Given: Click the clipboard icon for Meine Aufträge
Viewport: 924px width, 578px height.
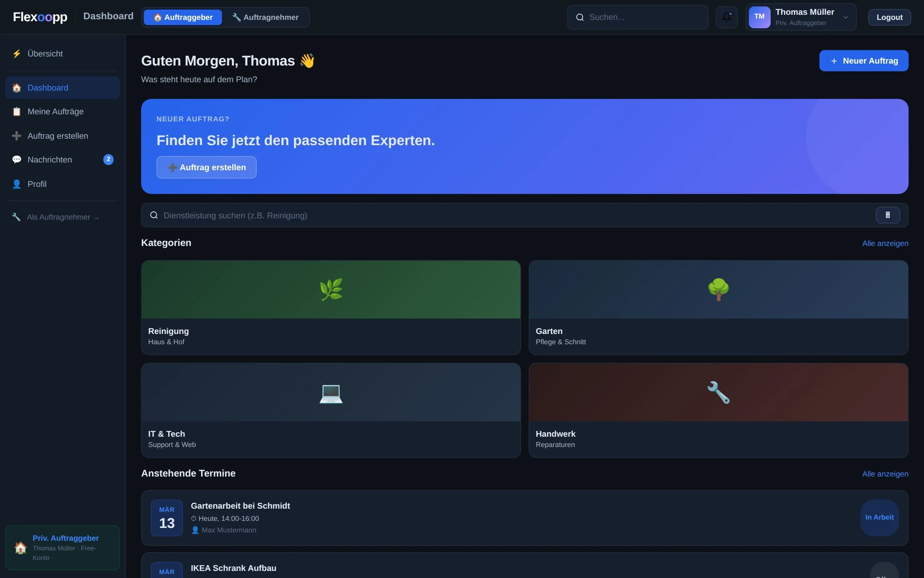Looking at the screenshot, I should tap(17, 111).
